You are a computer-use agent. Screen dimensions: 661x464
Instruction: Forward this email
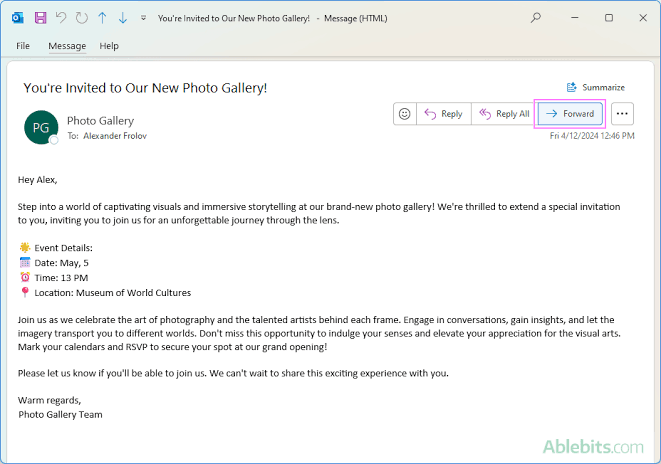pyautogui.click(x=570, y=114)
